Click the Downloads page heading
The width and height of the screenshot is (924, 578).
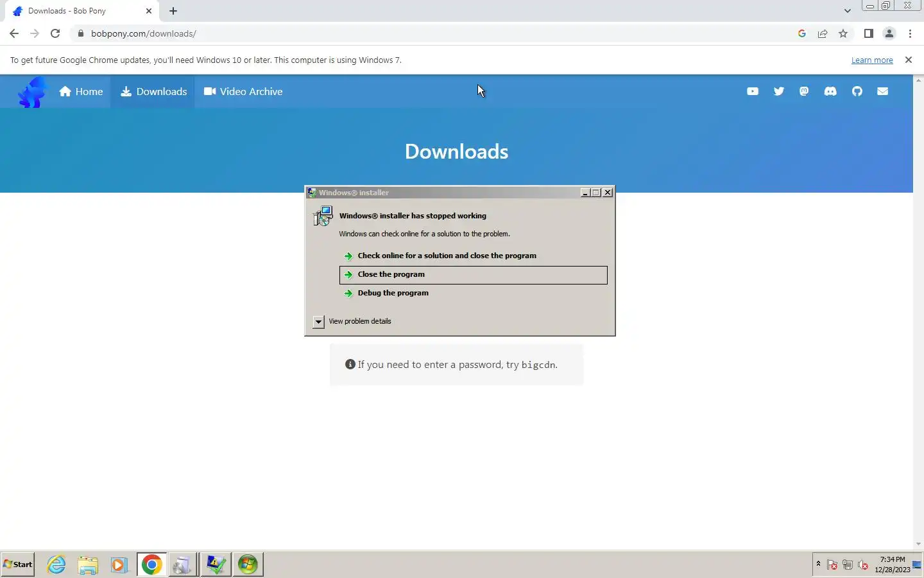point(456,152)
